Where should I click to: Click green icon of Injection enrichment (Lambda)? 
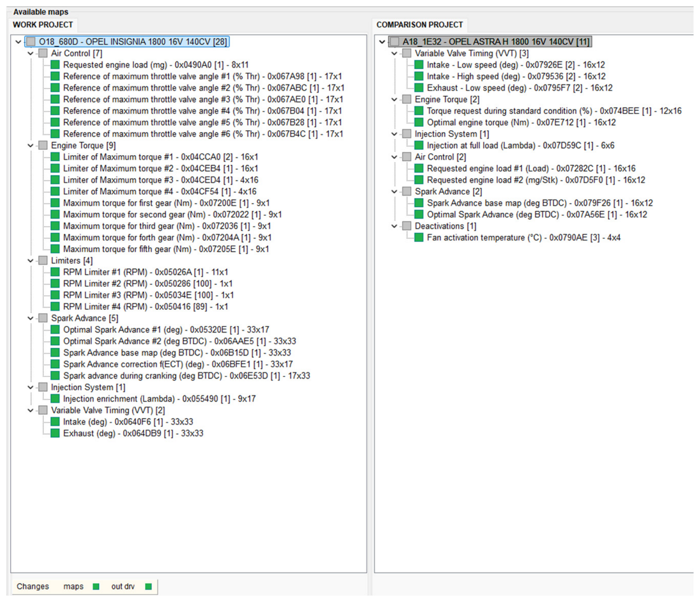[55, 399]
